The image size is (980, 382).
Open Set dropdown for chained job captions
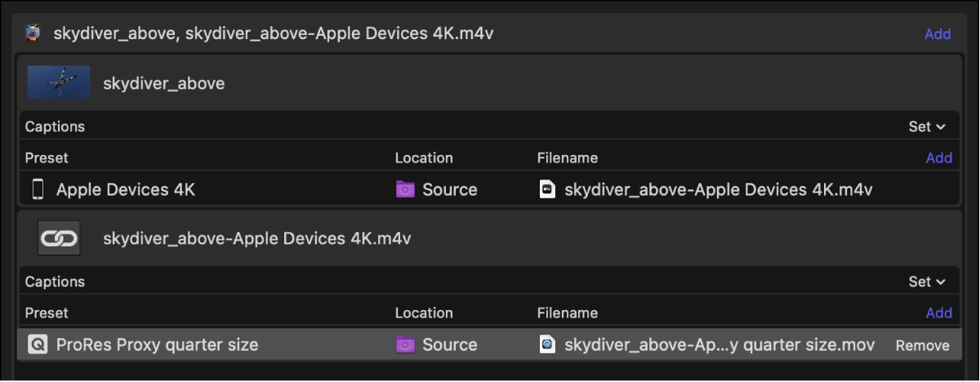click(x=926, y=282)
